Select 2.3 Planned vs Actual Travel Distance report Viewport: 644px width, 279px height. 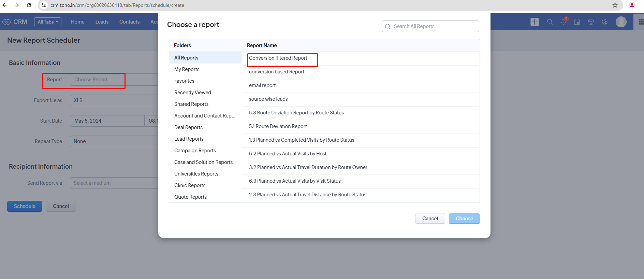tap(361, 195)
